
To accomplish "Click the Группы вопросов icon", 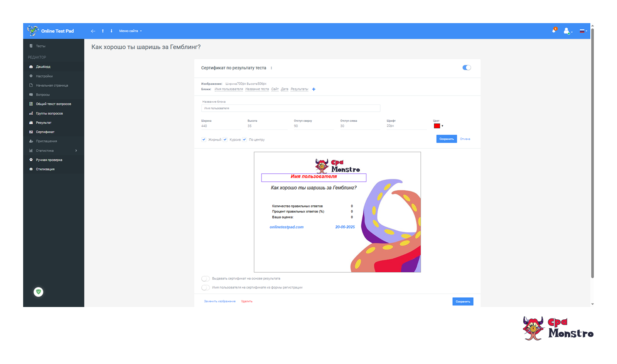I will [31, 113].
